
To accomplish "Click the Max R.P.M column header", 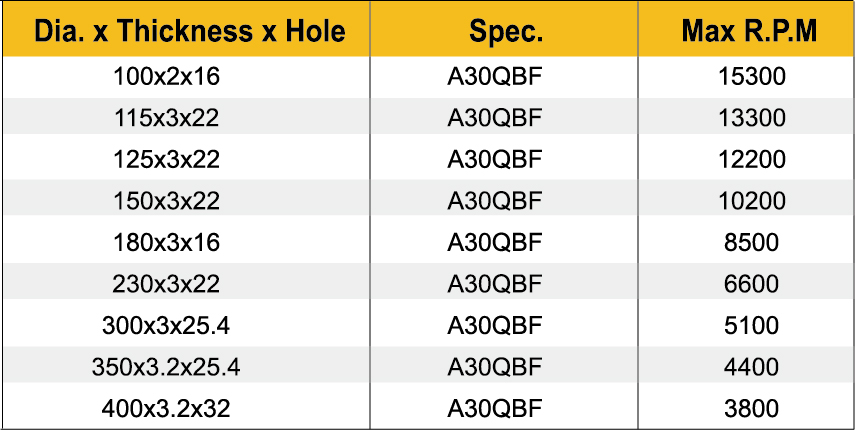I will (x=749, y=32).
